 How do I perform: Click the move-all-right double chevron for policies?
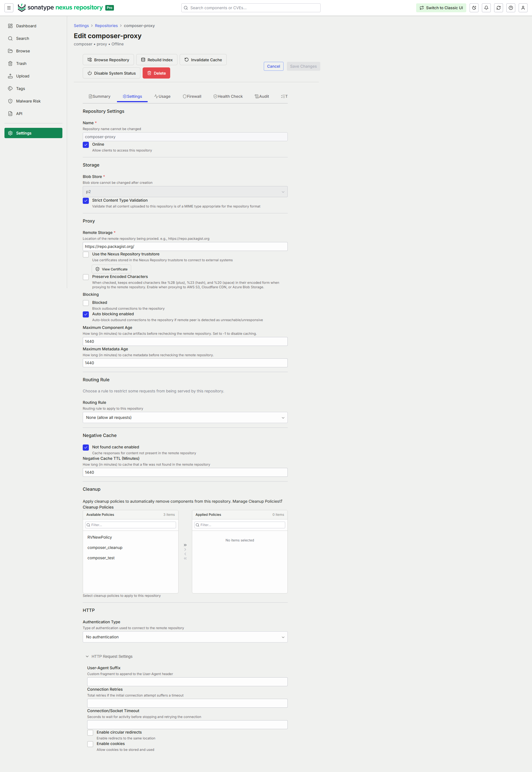coord(185,545)
